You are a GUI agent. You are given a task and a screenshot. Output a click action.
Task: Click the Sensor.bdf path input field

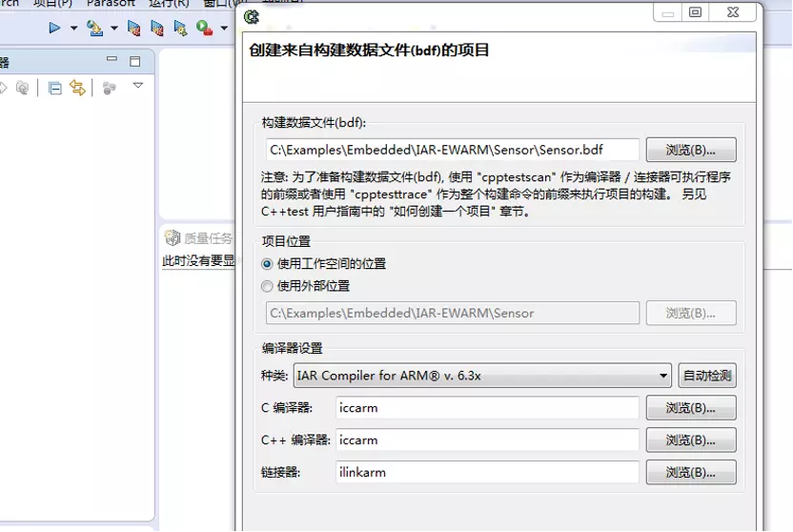pos(453,151)
